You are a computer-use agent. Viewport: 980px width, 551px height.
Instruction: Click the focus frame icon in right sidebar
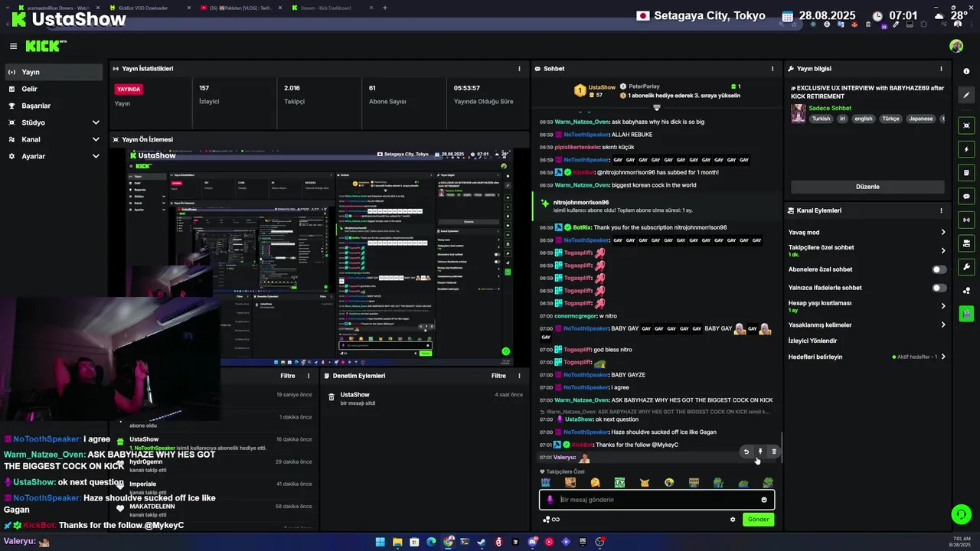point(967,126)
